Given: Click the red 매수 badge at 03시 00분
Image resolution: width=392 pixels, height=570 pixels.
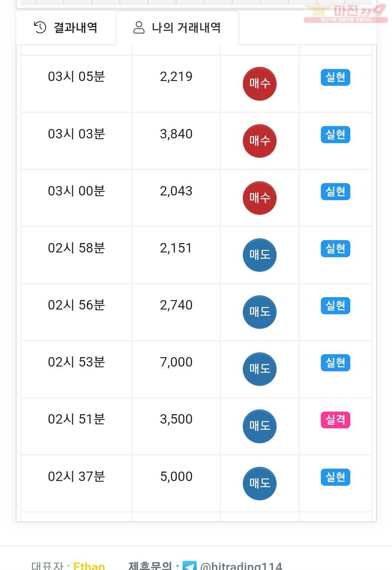Looking at the screenshot, I should 260,198.
